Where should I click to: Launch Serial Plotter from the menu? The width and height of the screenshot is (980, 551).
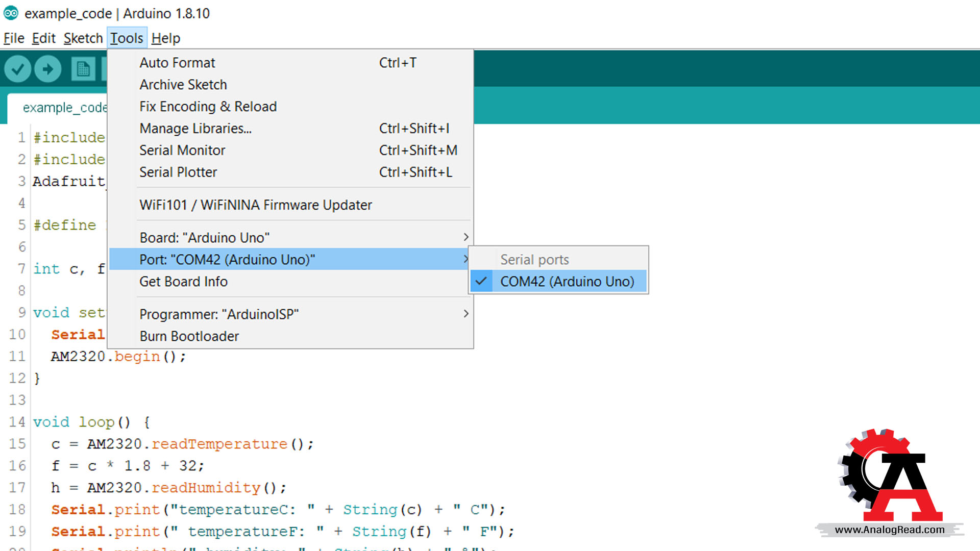pos(291,172)
